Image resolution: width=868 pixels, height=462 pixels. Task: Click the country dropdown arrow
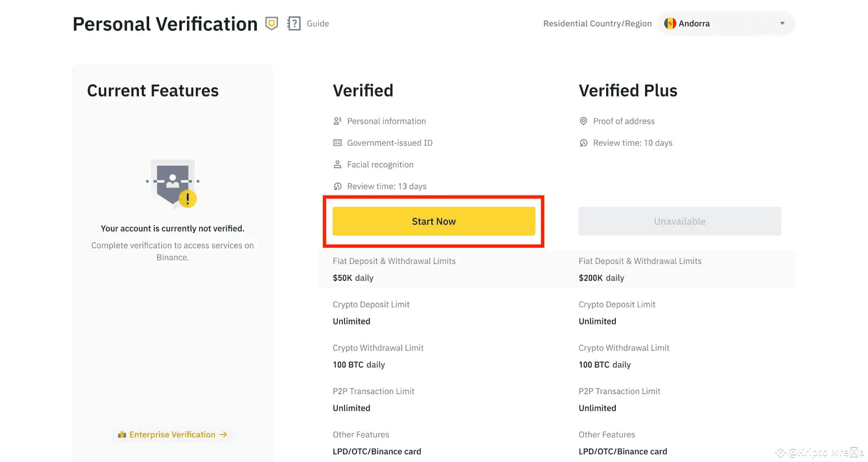[x=782, y=23]
